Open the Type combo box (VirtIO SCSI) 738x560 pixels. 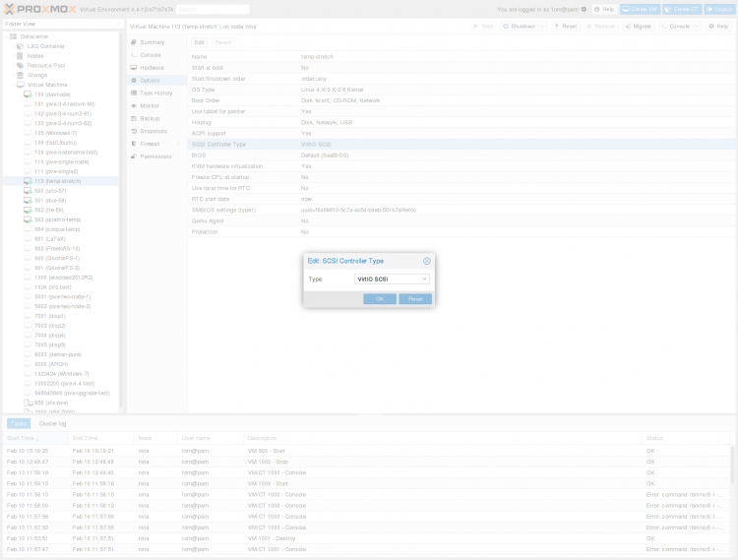click(392, 280)
